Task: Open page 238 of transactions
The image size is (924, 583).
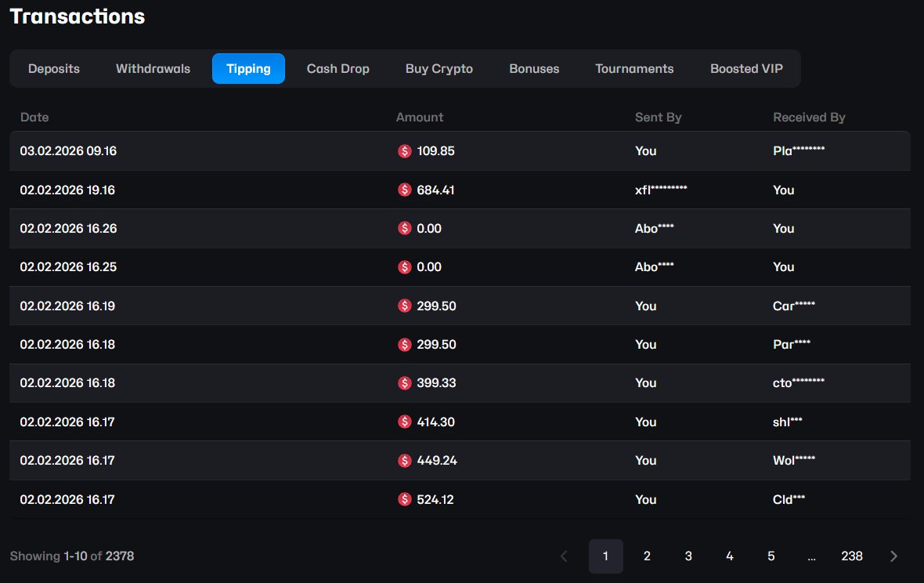Action: (852, 556)
